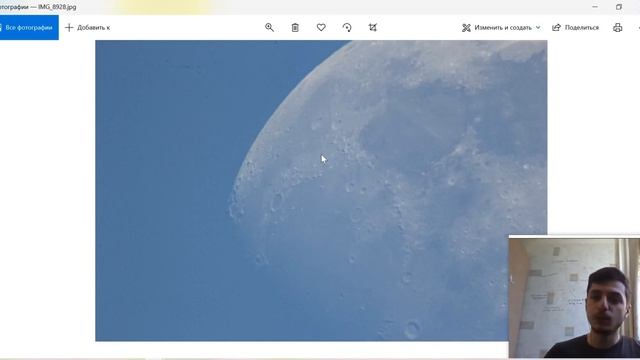Print the photo with the printer icon
640x360 pixels.
tap(618, 27)
